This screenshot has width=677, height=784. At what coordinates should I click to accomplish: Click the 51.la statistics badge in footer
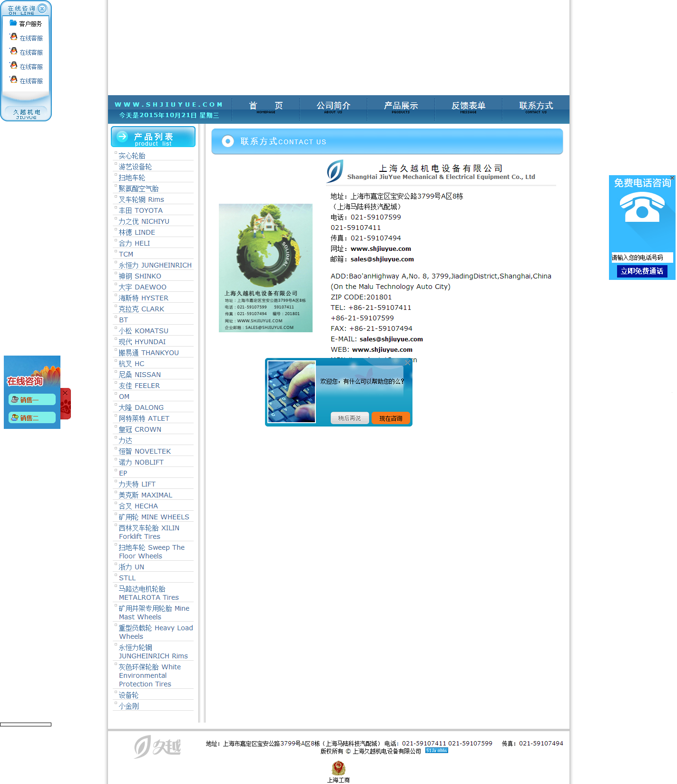click(x=436, y=751)
